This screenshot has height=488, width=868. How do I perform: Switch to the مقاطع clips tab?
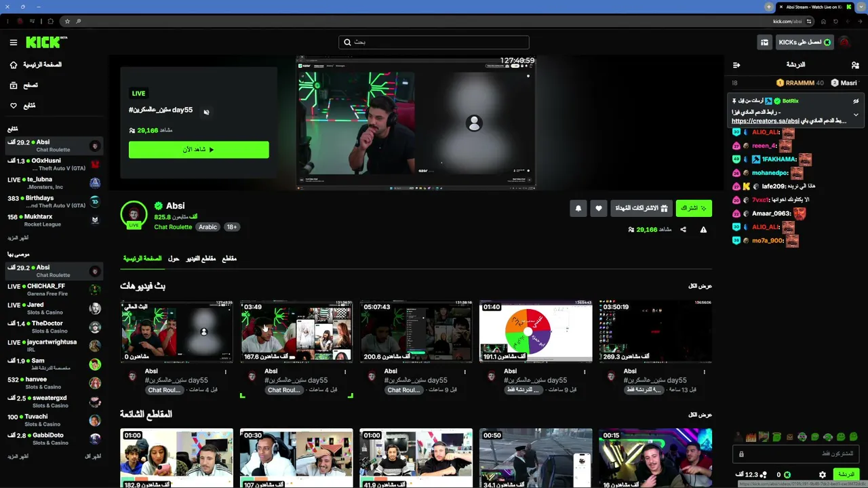[229, 258]
